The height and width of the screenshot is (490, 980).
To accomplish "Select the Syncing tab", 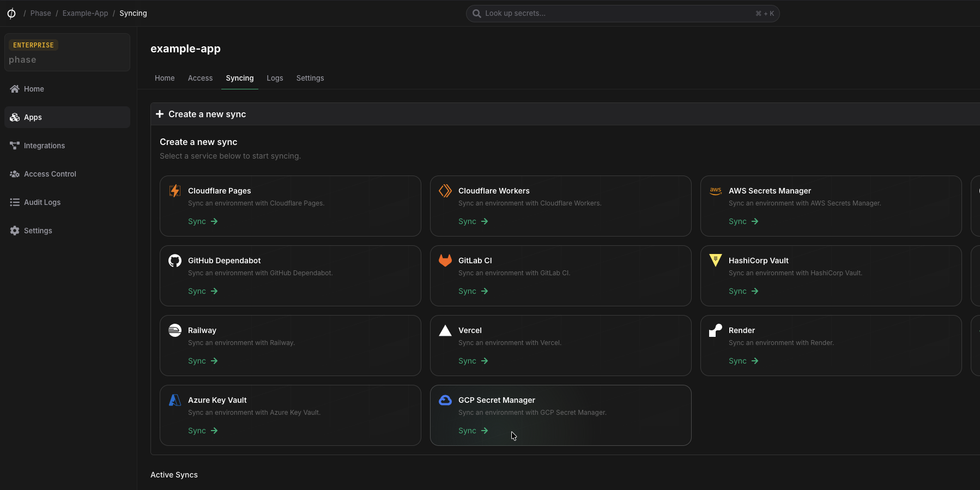I will [x=240, y=78].
